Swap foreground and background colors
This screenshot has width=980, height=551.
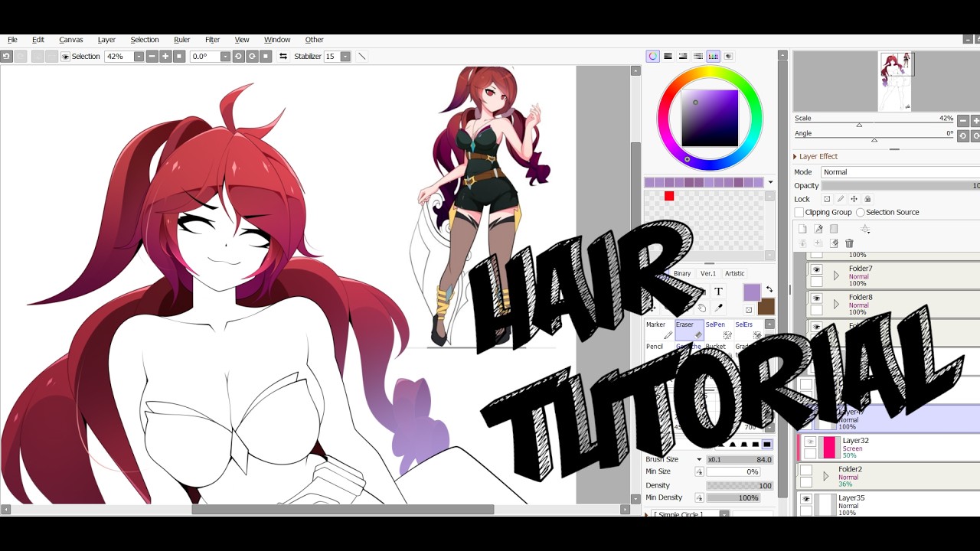(x=769, y=289)
